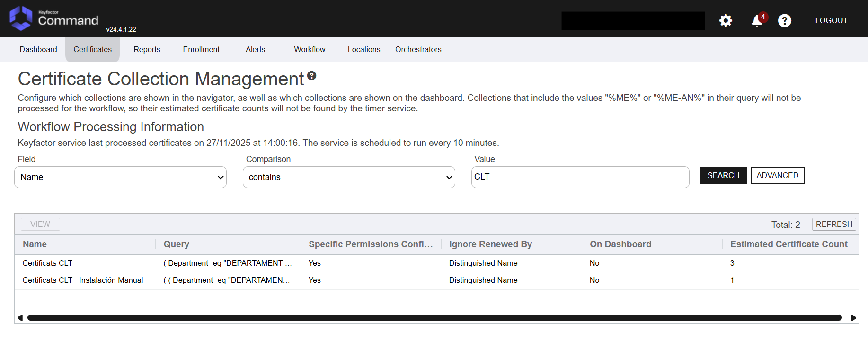Click the Keyfactor Command logo
Image resolution: width=868 pixels, height=343 pixels.
point(53,19)
